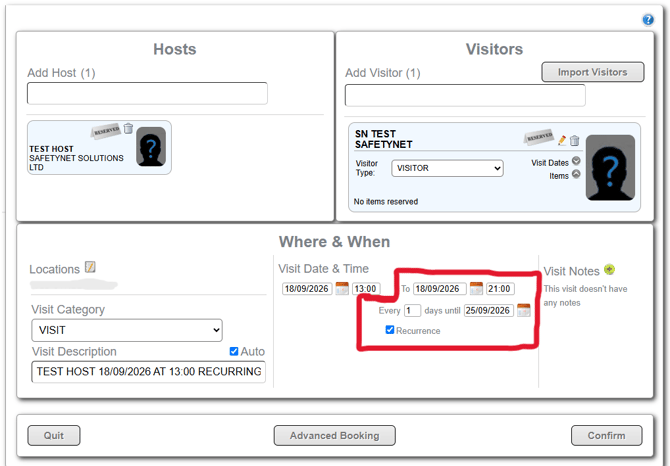
Task: Click the Quit button
Action: 54,435
